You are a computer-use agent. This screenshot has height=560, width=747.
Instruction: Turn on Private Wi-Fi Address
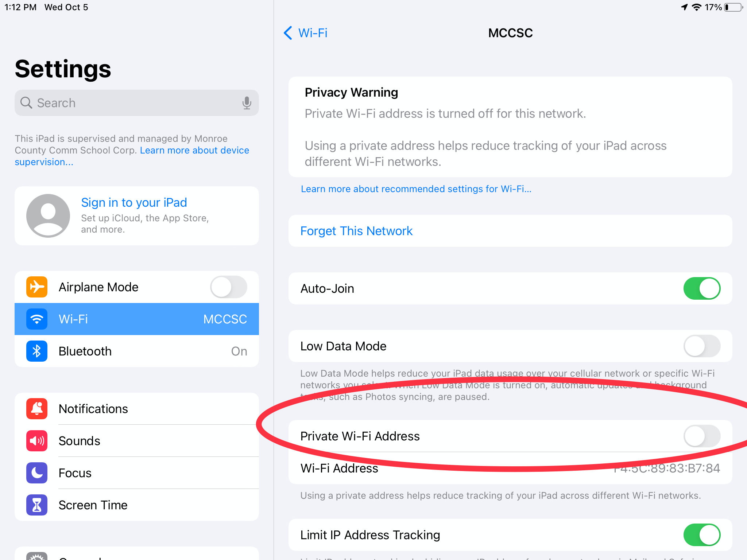[701, 436]
